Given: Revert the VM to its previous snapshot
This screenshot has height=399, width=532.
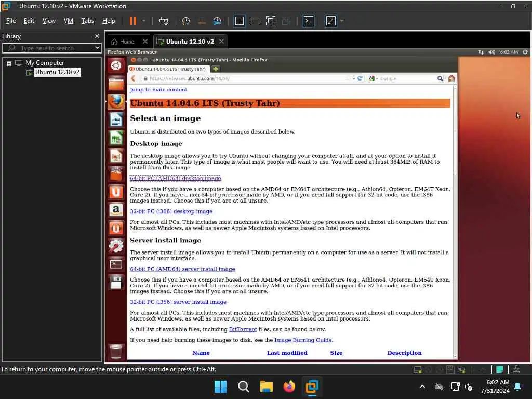Looking at the screenshot, I should (x=202, y=21).
